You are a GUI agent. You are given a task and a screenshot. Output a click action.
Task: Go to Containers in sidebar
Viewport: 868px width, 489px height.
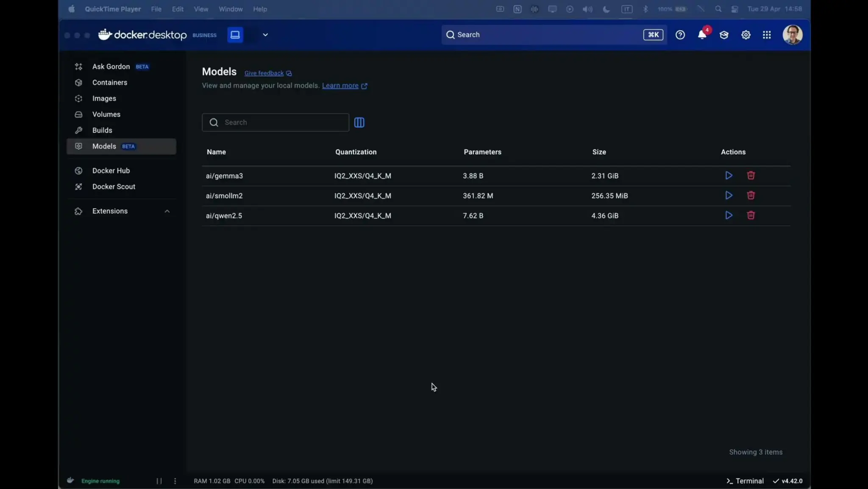click(110, 83)
